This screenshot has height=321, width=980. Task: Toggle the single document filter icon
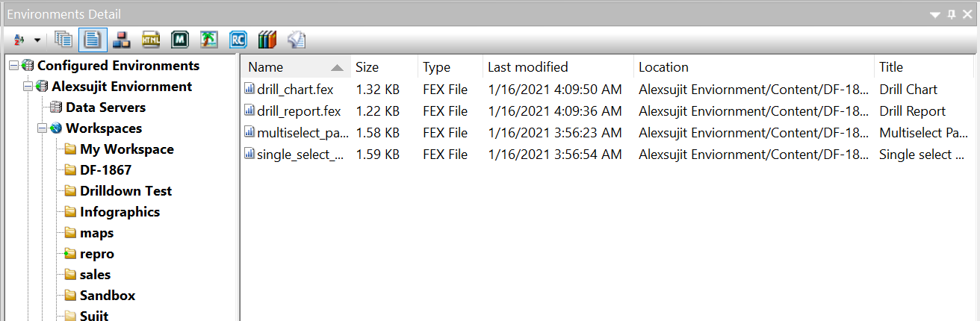click(x=93, y=40)
